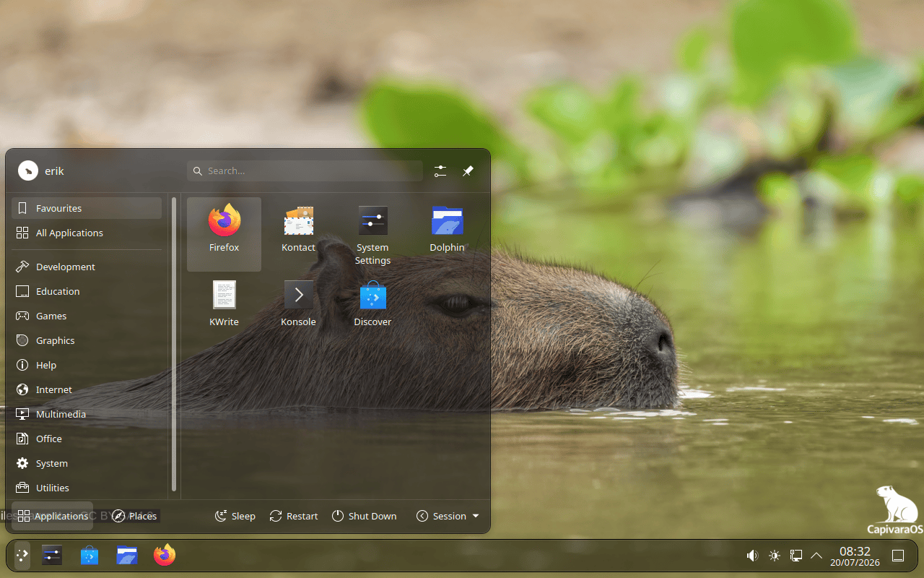Viewport: 924px width, 578px height.
Task: Click the Sleep button
Action: (x=235, y=516)
